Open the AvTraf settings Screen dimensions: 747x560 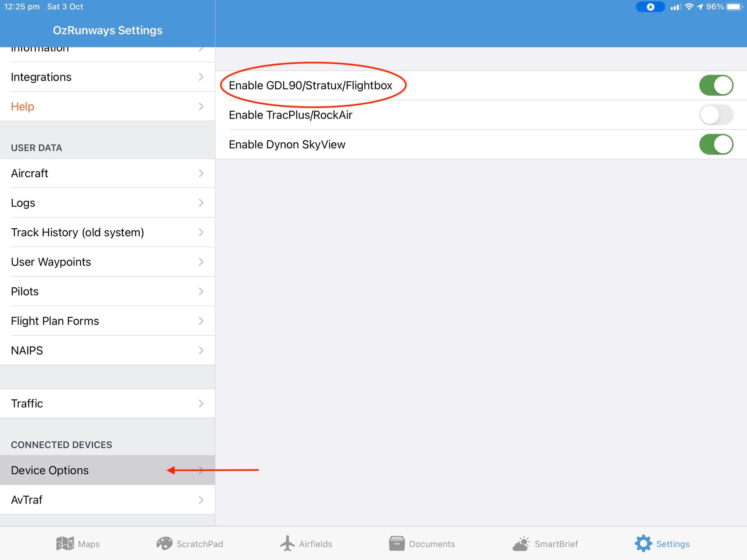tap(107, 500)
